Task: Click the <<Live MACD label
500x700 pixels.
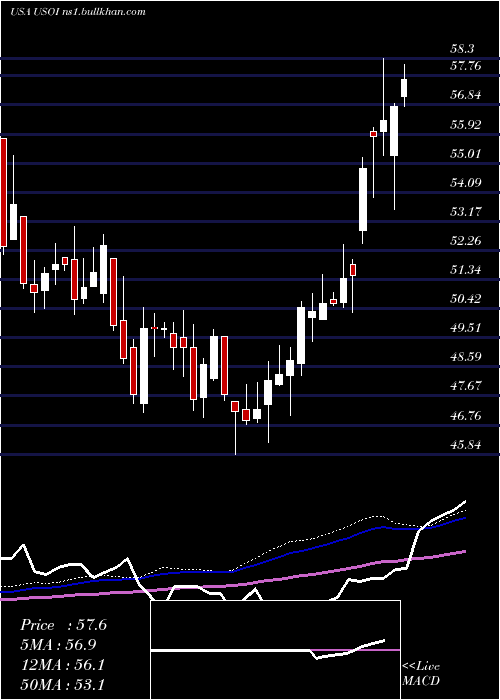Action: pos(421,673)
